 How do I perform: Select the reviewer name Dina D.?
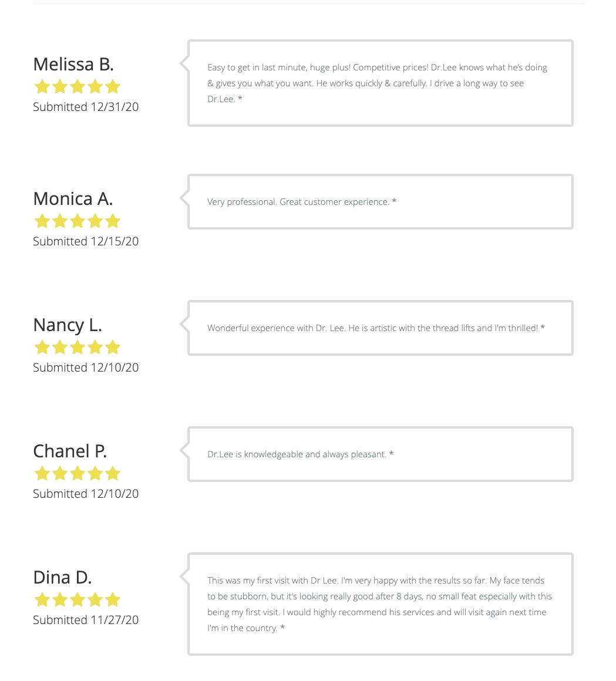click(x=62, y=577)
